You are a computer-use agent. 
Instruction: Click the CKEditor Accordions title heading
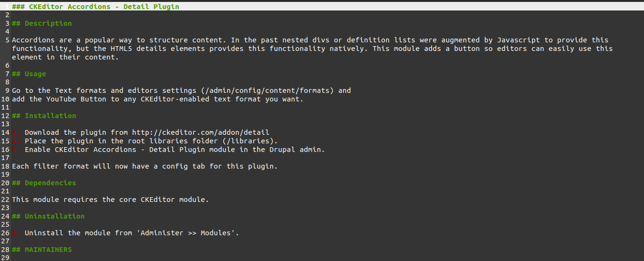pos(95,7)
